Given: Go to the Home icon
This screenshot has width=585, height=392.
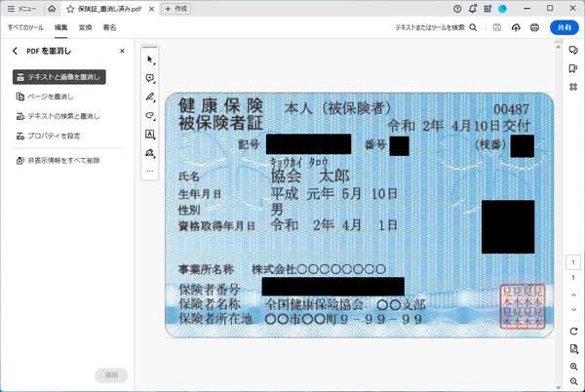Looking at the screenshot, I should pos(52,9).
